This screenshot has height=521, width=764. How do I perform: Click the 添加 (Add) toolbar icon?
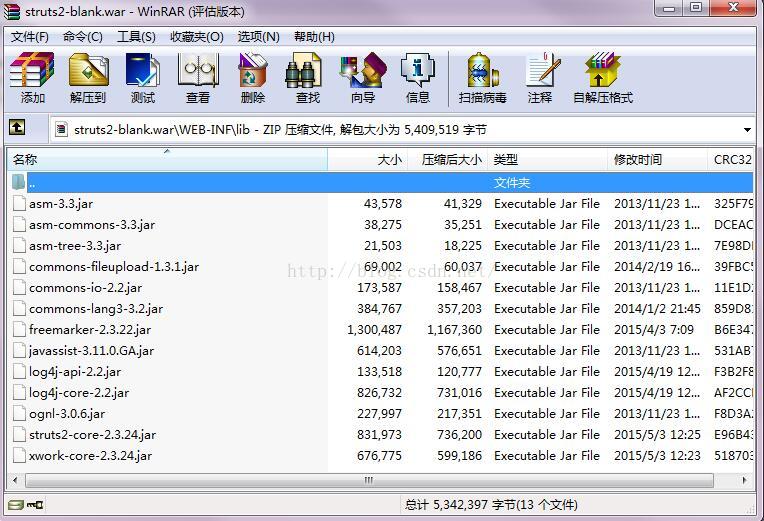[32, 70]
